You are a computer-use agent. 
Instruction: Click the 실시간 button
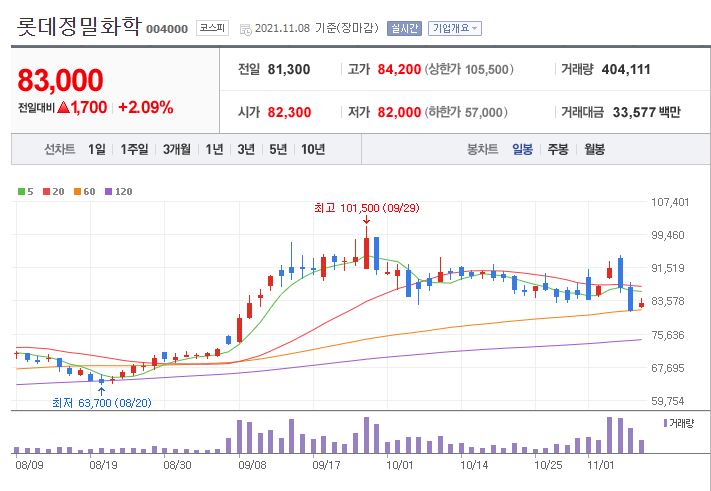(404, 29)
